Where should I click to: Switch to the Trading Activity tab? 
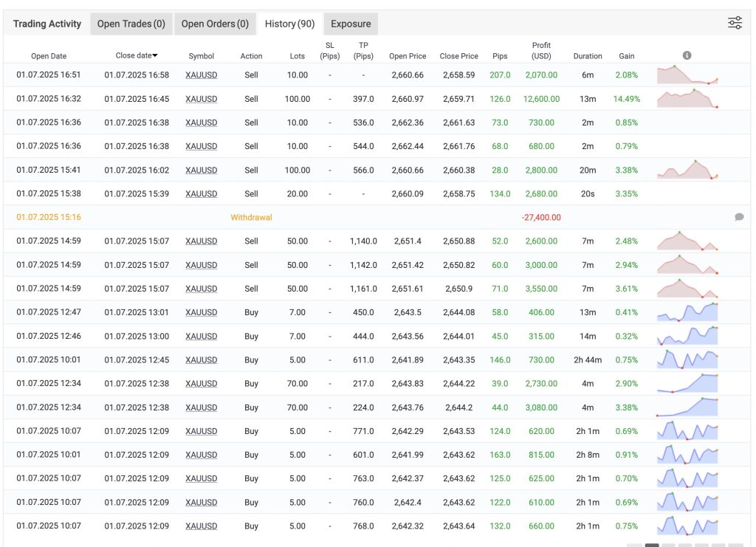[47, 24]
